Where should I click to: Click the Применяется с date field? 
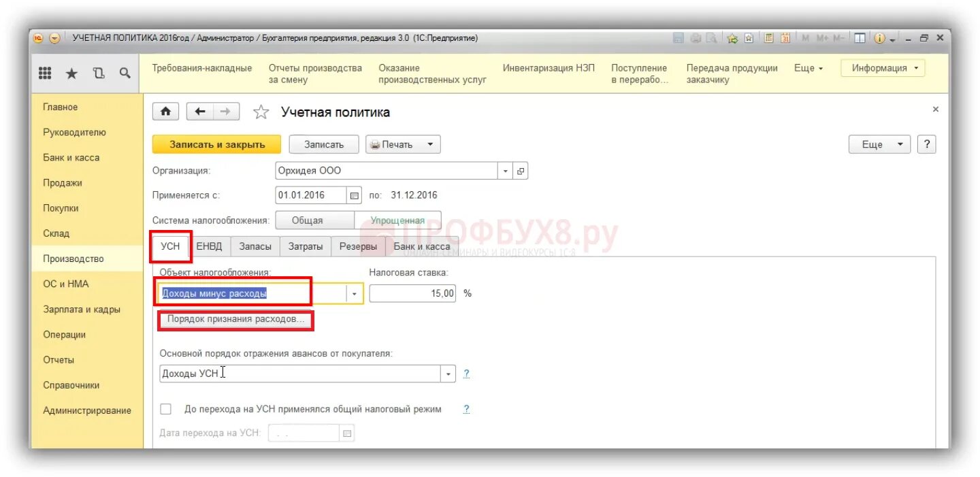point(312,195)
